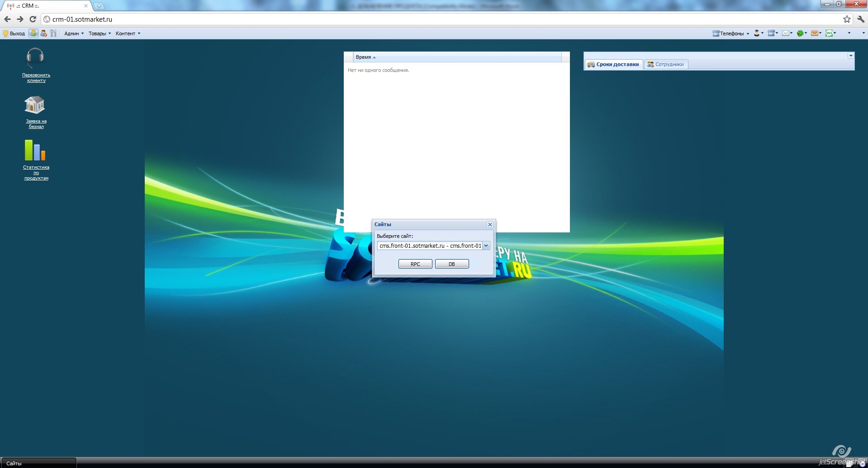Click the site selection combo box field
This screenshot has width=868, height=468.
pos(430,246)
